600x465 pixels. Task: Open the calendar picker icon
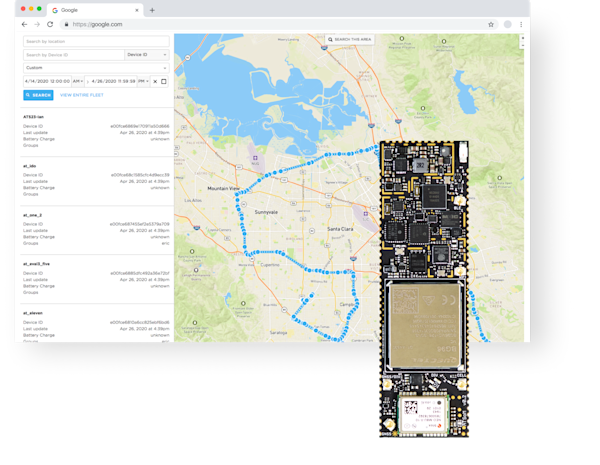(x=164, y=81)
